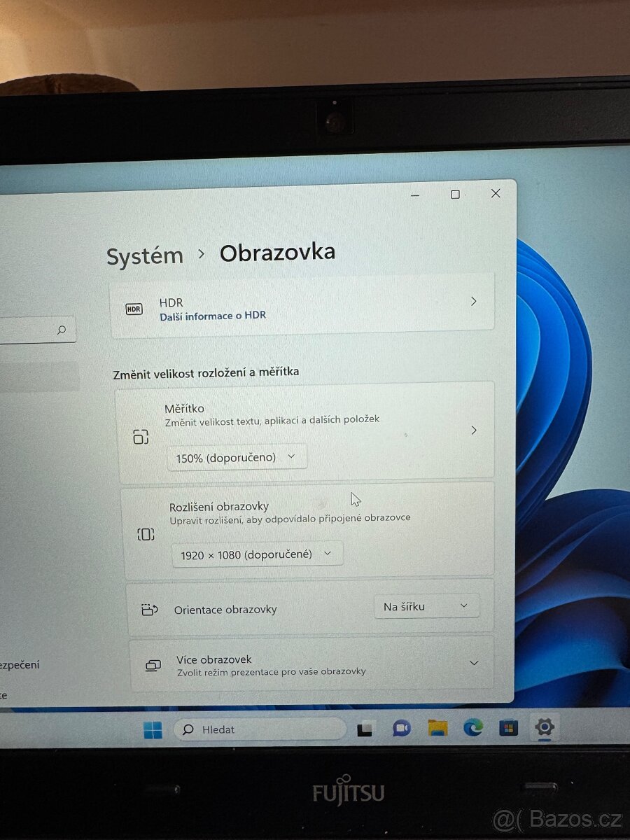Click the Windows Start button
The height and width of the screenshot is (840, 630).
[x=153, y=729]
